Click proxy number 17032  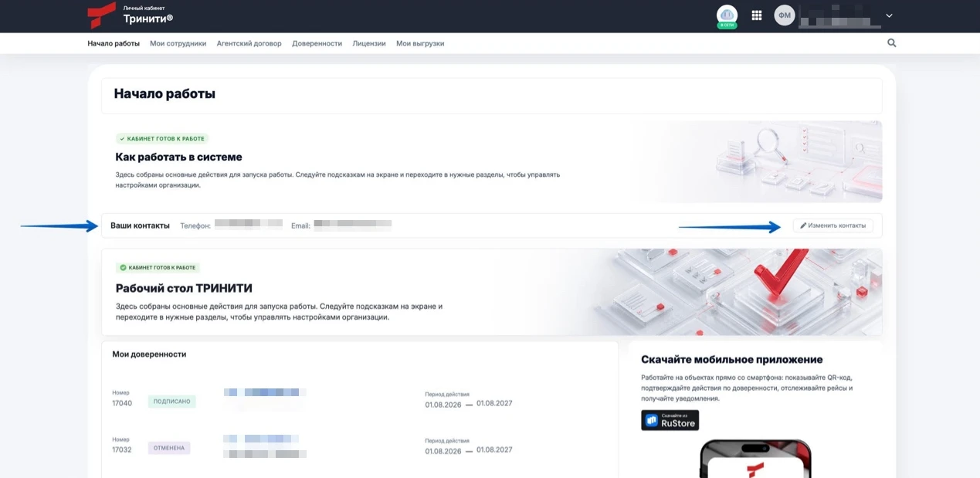[x=122, y=449]
